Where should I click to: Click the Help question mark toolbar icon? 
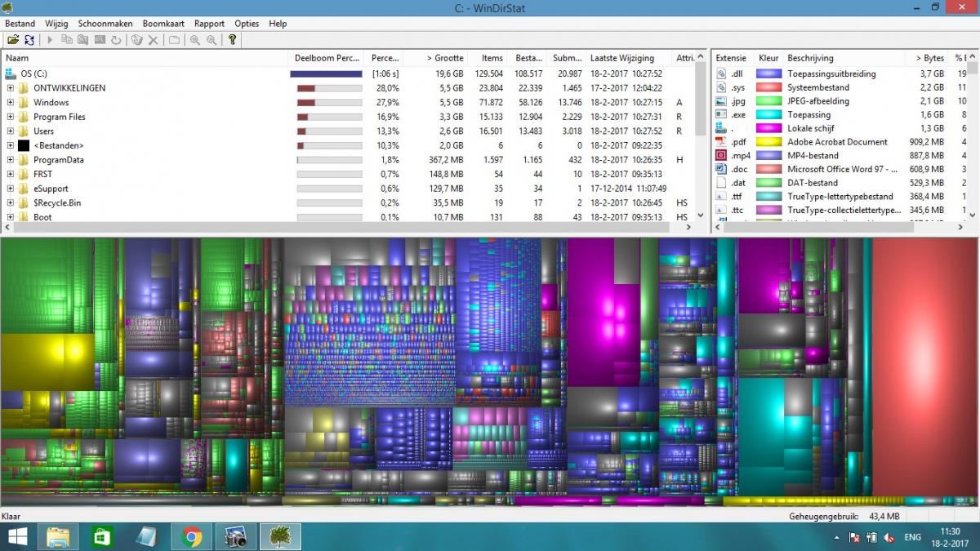click(232, 39)
